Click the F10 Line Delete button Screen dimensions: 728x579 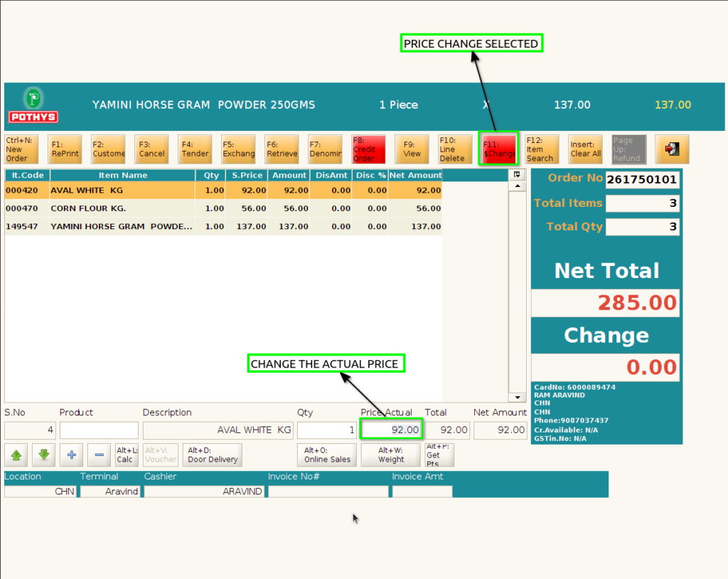tap(455, 149)
